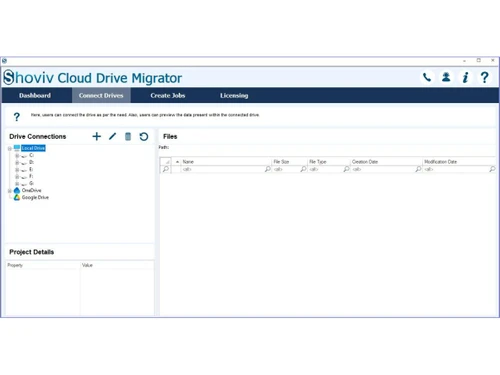Click the OneDrive cloud icon

17,190
